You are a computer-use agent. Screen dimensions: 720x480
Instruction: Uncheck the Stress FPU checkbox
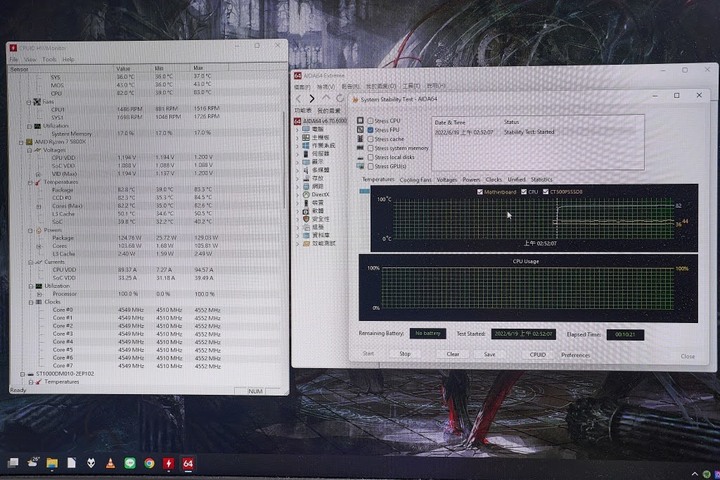pyautogui.click(x=370, y=130)
